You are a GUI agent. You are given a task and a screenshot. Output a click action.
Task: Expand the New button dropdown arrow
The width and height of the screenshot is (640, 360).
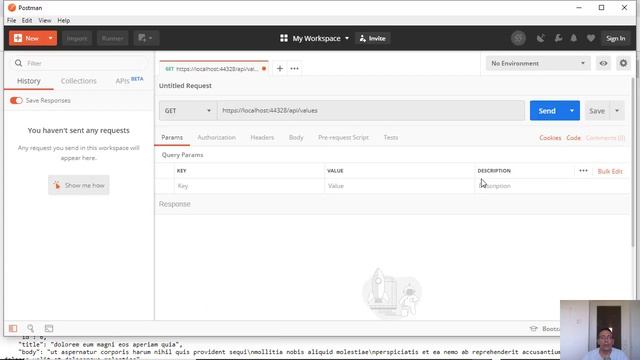tap(51, 38)
